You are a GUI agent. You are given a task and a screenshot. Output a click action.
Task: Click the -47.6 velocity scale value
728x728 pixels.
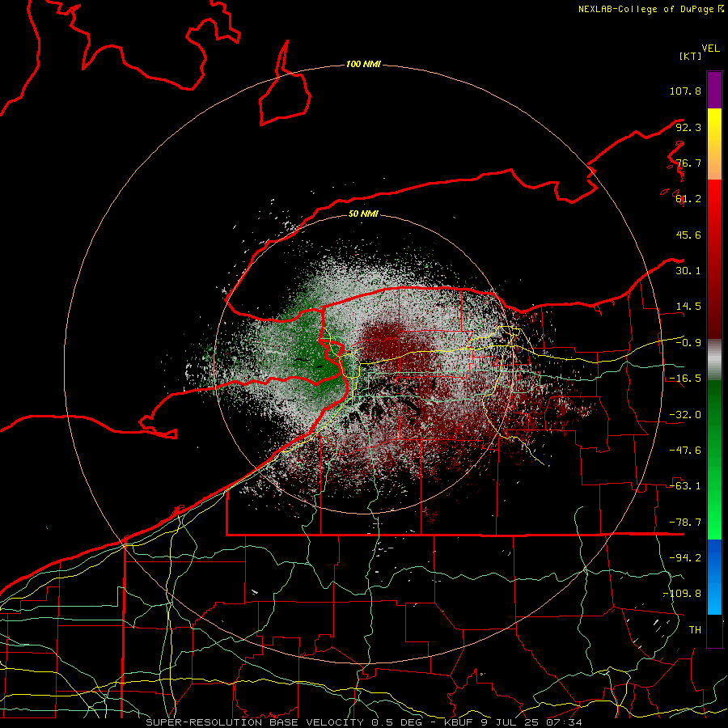tap(685, 451)
